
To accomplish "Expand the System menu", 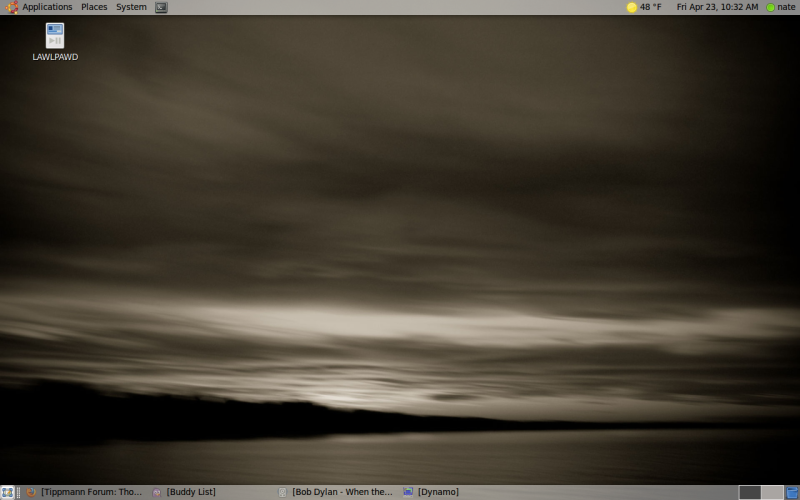I will 131,7.
